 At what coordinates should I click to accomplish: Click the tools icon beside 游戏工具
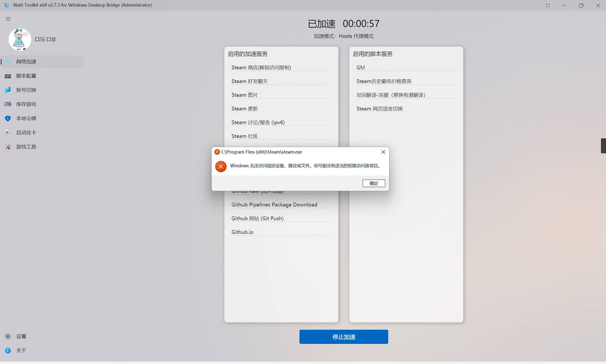8,147
